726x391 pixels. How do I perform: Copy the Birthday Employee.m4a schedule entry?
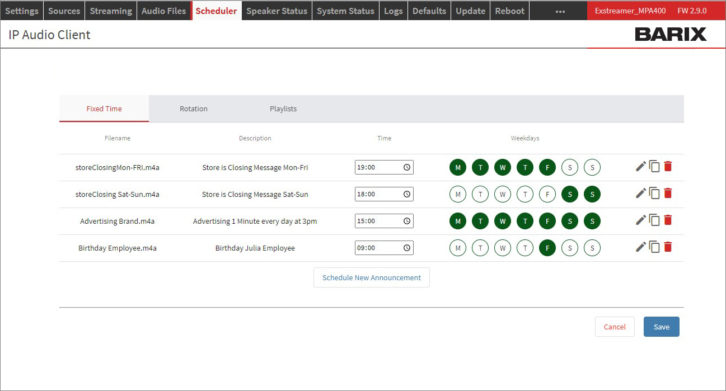654,247
